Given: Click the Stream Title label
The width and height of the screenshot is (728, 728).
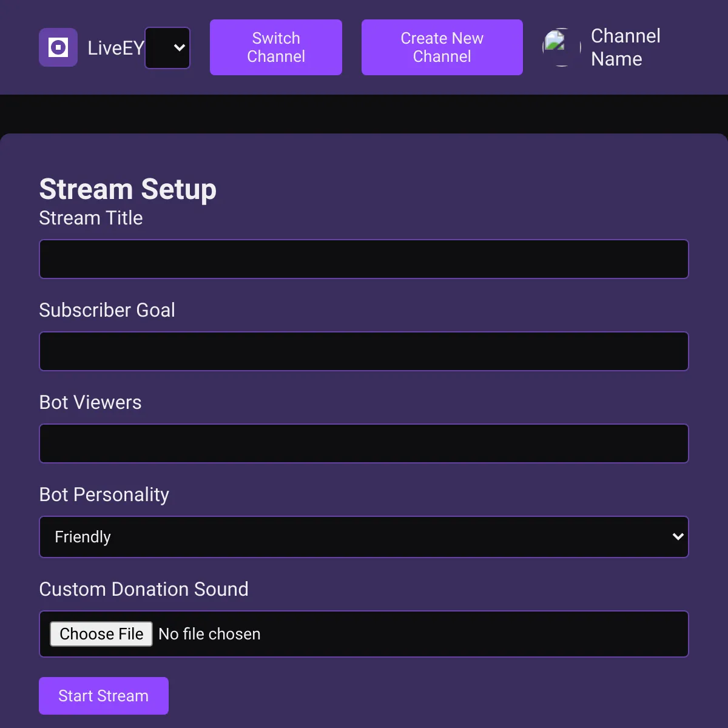Looking at the screenshot, I should click(91, 218).
